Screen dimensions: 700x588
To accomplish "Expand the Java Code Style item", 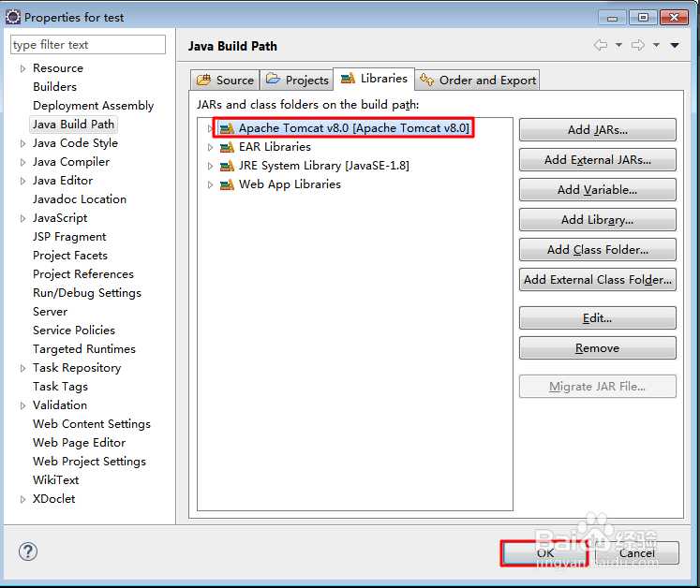I will pos(22,143).
